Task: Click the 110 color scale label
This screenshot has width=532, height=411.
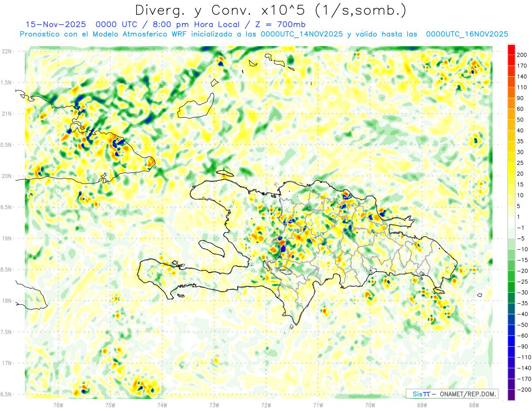Action: [521, 87]
